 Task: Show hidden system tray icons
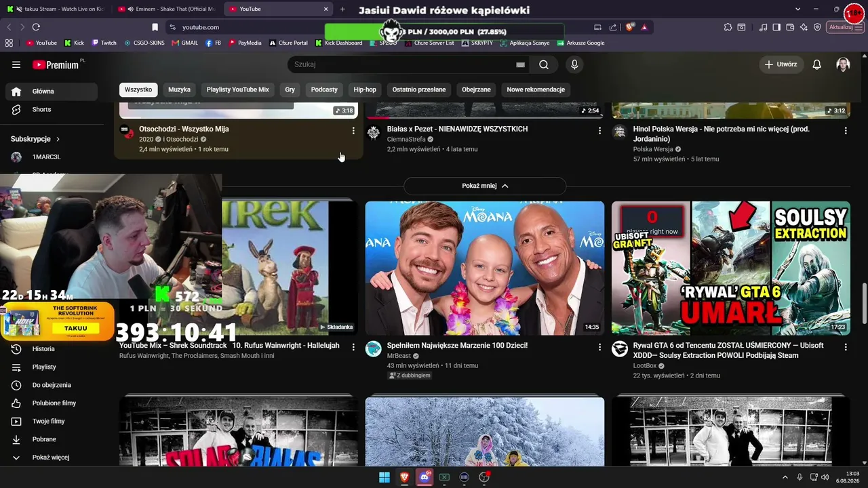click(x=785, y=477)
